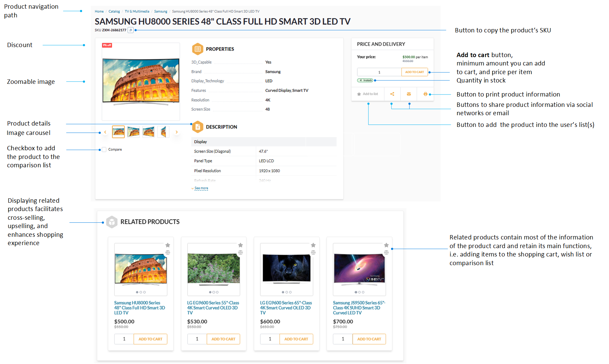609x364 pixels.
Task: Click the "$500.00 per item" price text
Action: pos(415,57)
